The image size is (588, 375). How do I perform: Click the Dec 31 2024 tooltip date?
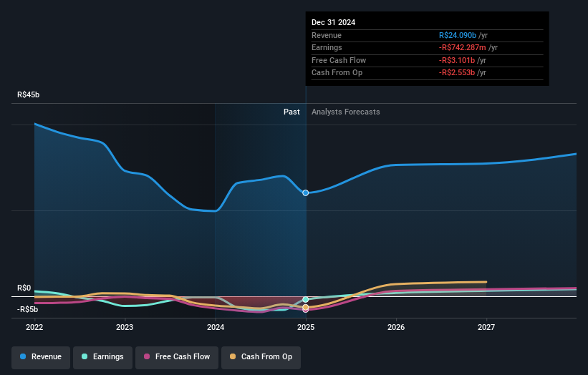coord(333,22)
